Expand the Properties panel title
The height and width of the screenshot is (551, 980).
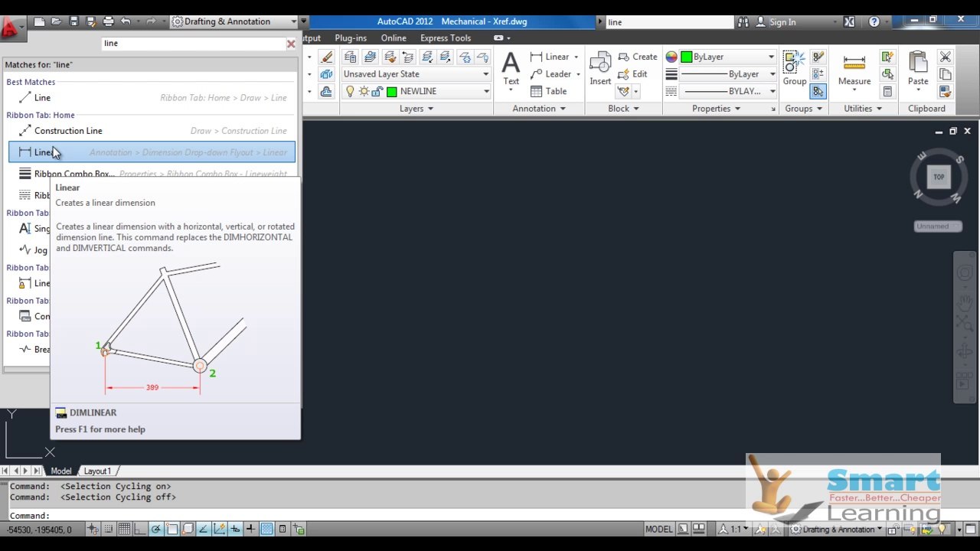(x=717, y=109)
